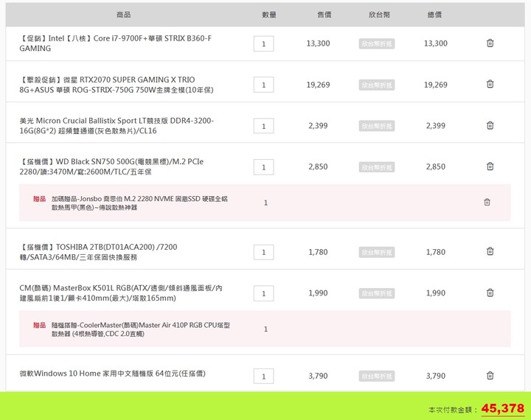
Task: Delete the Jonsbo M.2 heatsink gift row
Action: [487, 202]
